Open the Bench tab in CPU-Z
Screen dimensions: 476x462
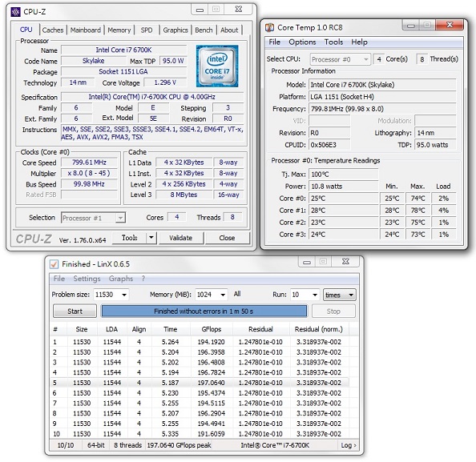coord(204,30)
